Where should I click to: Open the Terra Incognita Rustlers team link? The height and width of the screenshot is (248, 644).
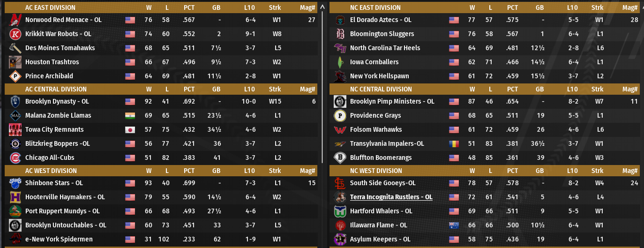pyautogui.click(x=391, y=197)
